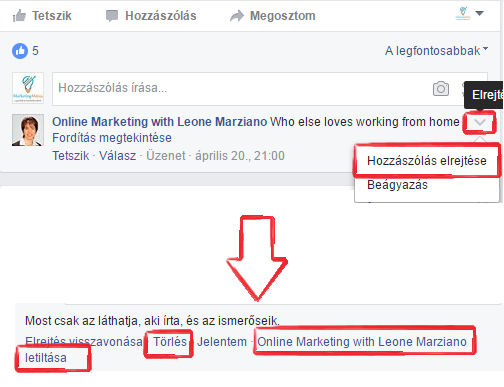Like the comment via Tetszik link
504x387 pixels.
coord(71,156)
